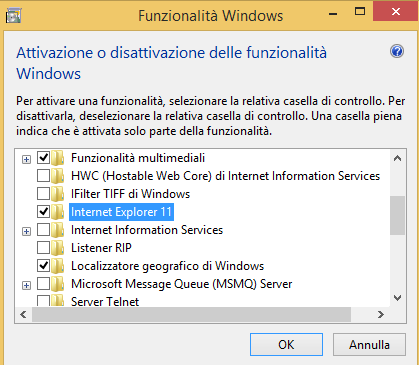Expand the Internet Information Services node

click(26, 231)
